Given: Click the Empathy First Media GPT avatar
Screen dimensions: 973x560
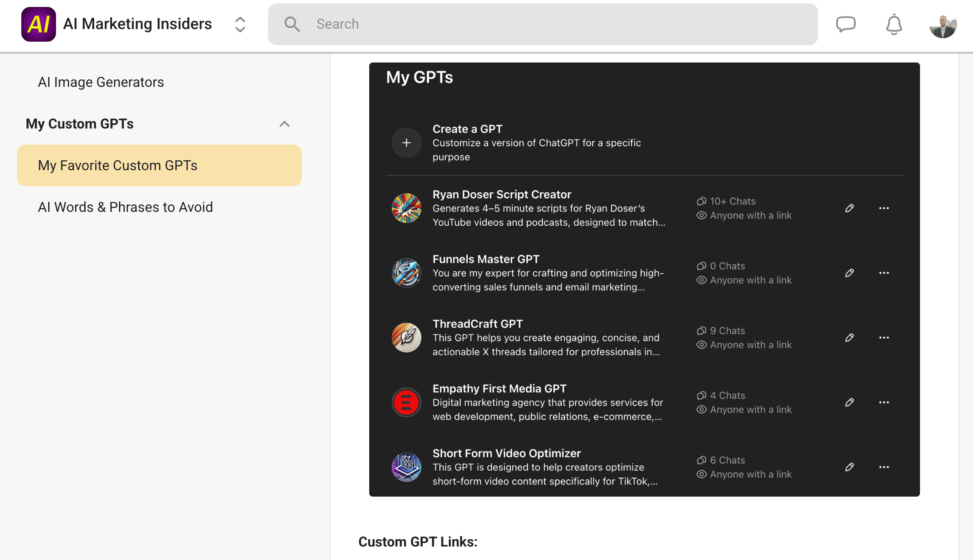Looking at the screenshot, I should 407,402.
